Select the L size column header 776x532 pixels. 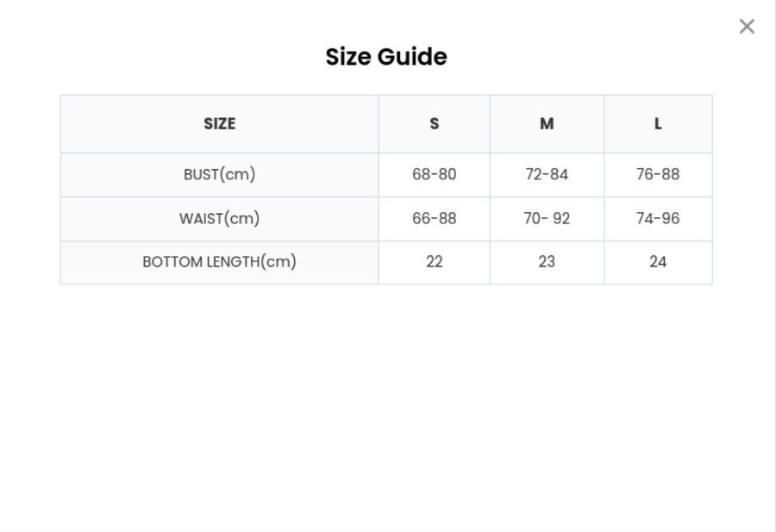tap(658, 124)
